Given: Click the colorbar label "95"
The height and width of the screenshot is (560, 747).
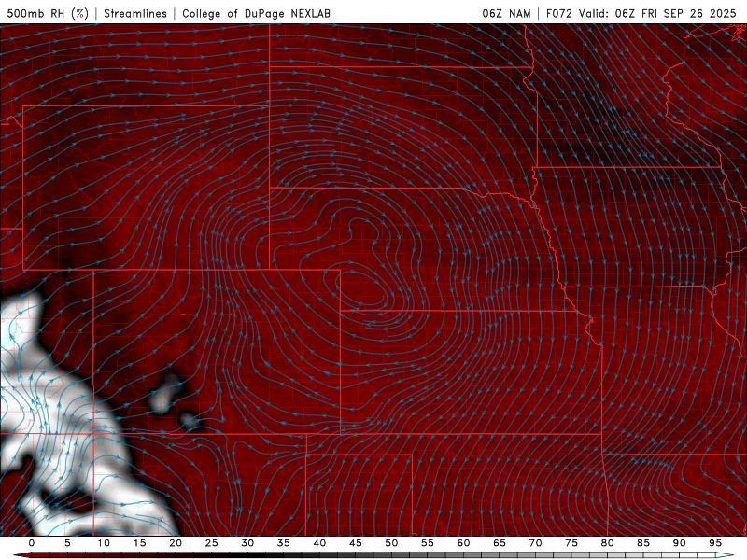Looking at the screenshot, I should click(x=715, y=543).
